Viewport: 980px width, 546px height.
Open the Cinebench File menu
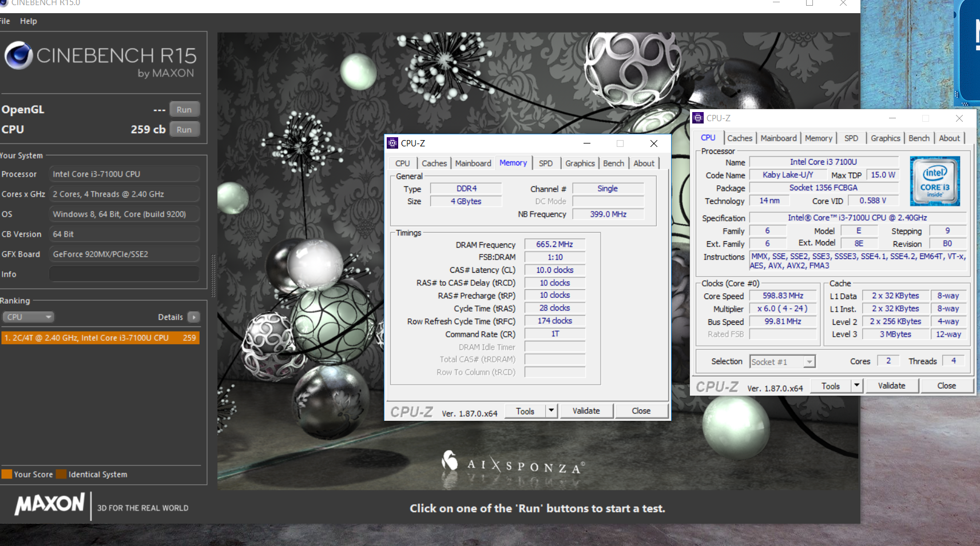[x=5, y=21]
